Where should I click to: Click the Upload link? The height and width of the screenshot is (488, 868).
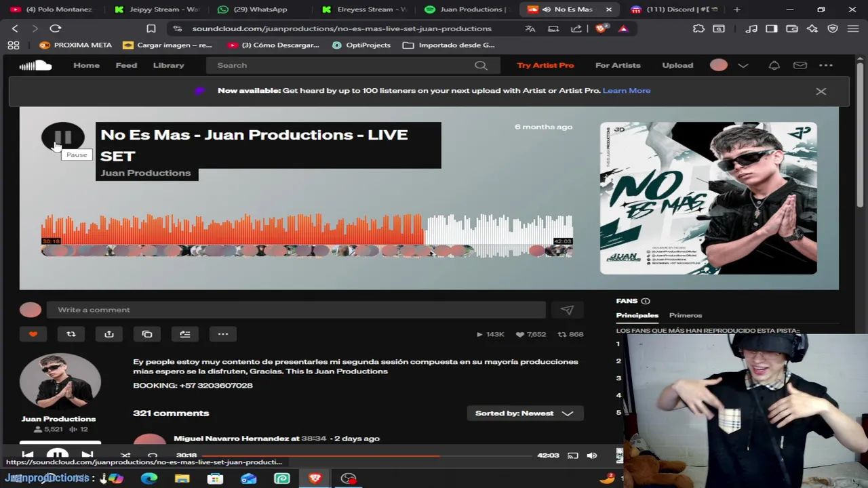(677, 65)
